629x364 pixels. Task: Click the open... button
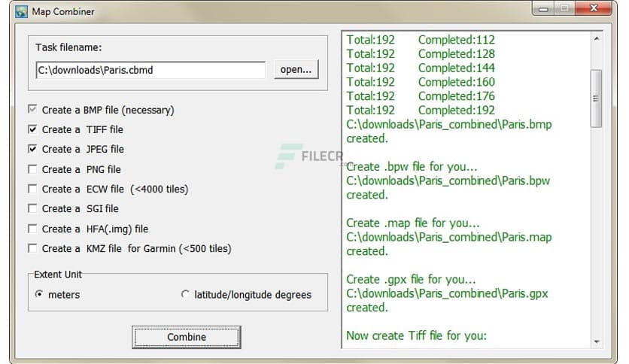pos(296,69)
